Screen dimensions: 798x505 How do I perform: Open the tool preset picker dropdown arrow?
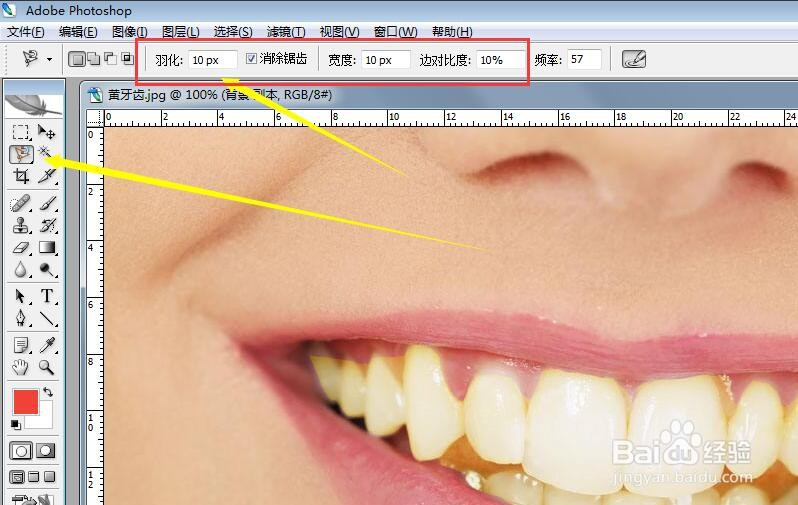[49, 60]
